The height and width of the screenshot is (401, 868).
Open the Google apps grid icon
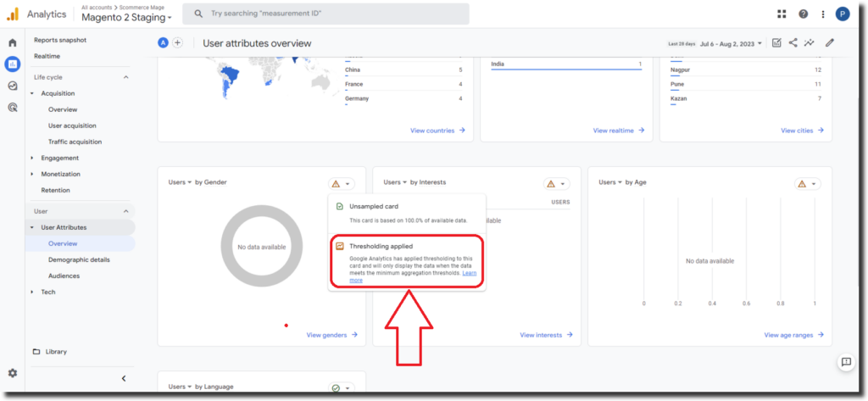781,14
